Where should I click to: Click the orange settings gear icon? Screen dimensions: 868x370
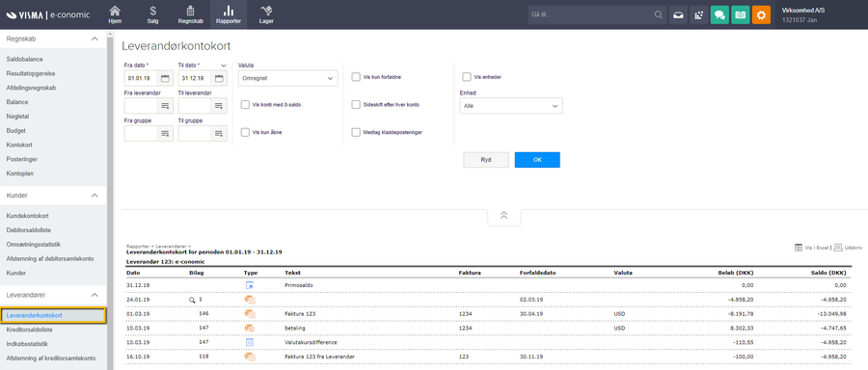[761, 14]
